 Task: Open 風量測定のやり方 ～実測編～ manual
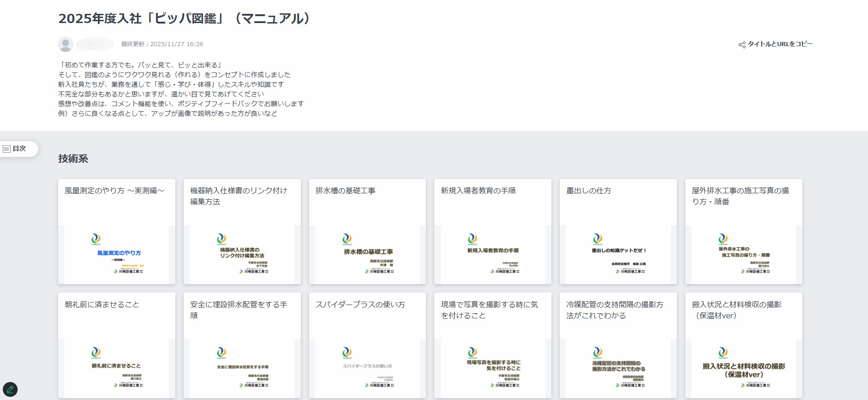click(114, 191)
